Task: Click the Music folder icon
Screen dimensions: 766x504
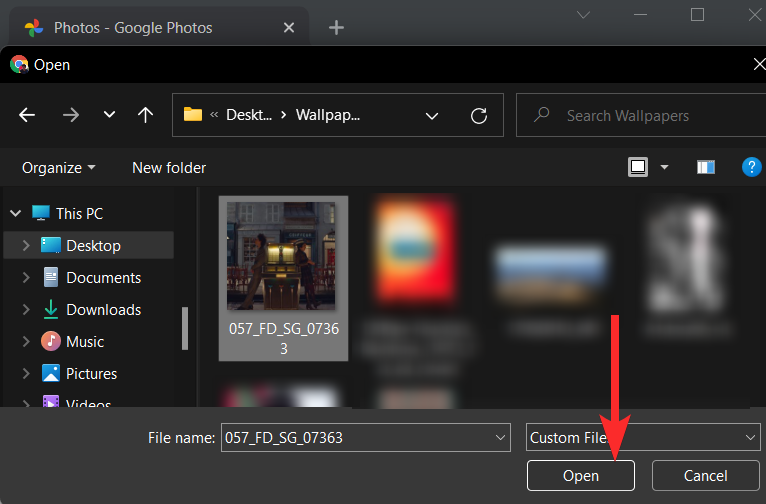Action: pyautogui.click(x=51, y=341)
